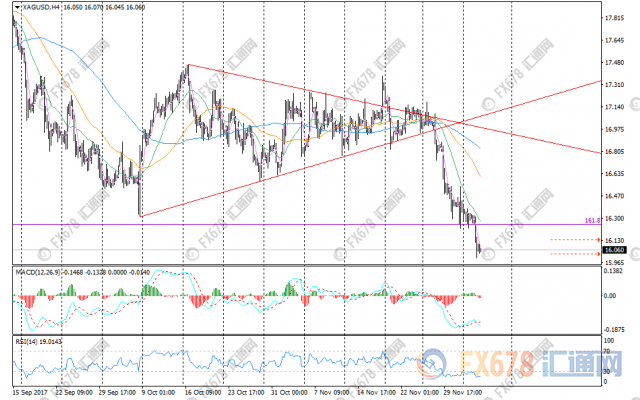Open the FX678 logo in bottom-right corner
The image size is (640, 400).
coord(560,370)
